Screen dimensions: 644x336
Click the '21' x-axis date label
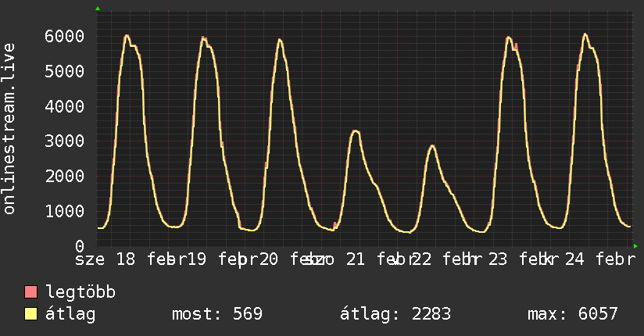(x=356, y=259)
